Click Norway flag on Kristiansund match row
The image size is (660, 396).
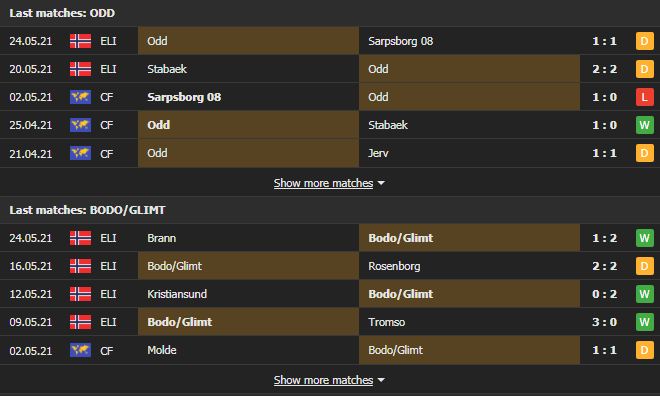[x=80, y=294]
